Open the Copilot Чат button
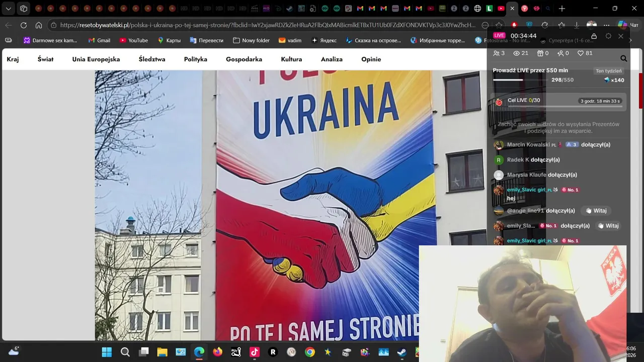Image resolution: width=644 pixels, height=362 pixels. [629, 25]
